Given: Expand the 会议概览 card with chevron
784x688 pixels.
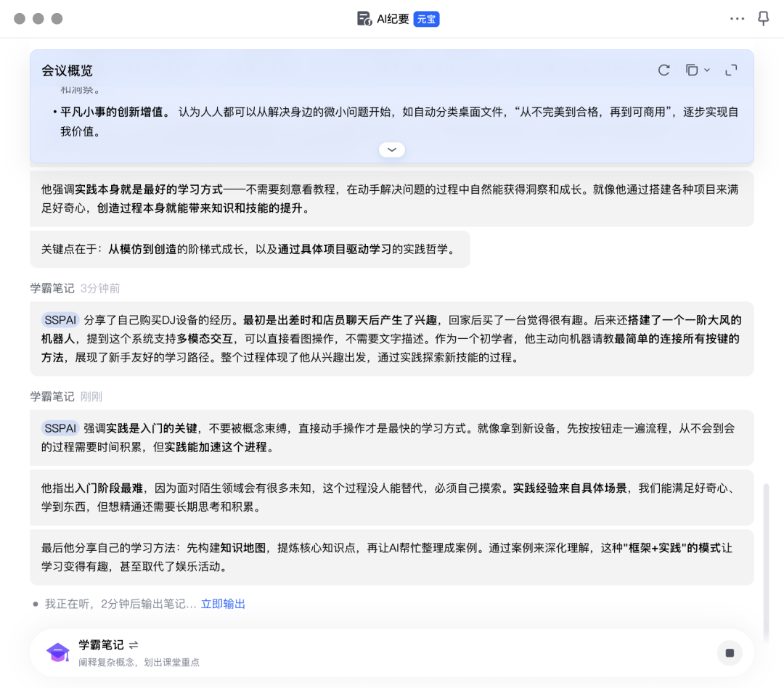Looking at the screenshot, I should coord(392,150).
